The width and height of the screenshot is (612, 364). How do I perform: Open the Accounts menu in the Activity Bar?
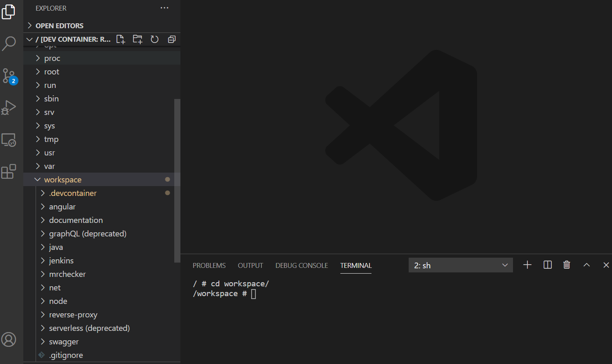tap(9, 339)
